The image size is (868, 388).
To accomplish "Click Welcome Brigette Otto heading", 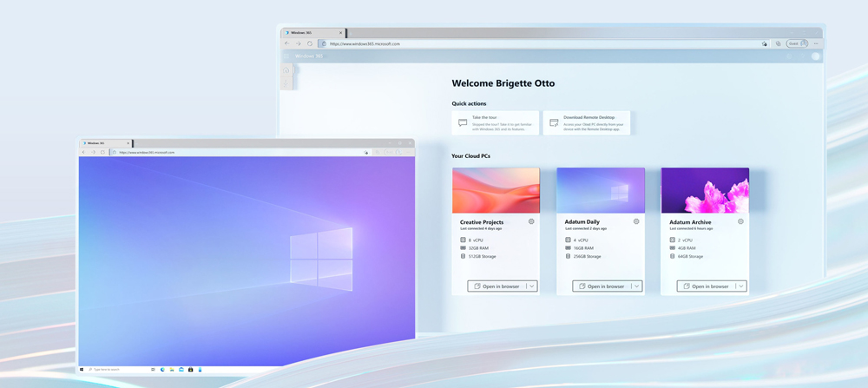I will point(503,83).
